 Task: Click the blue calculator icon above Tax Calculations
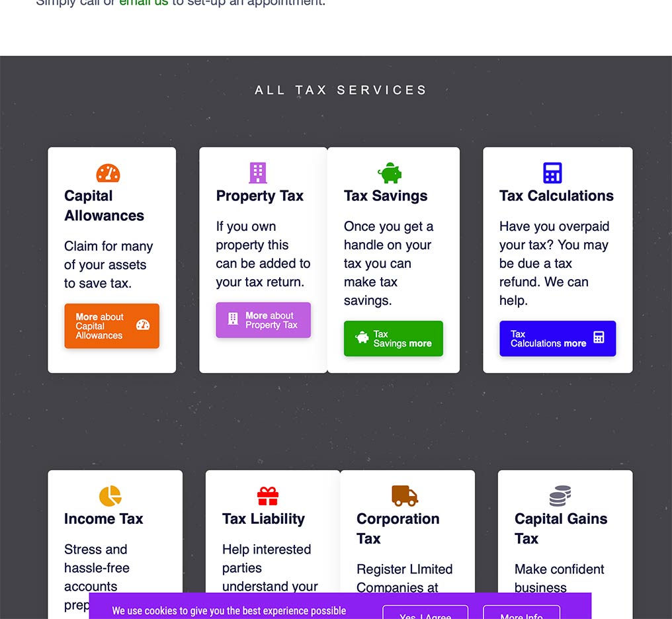click(x=552, y=173)
